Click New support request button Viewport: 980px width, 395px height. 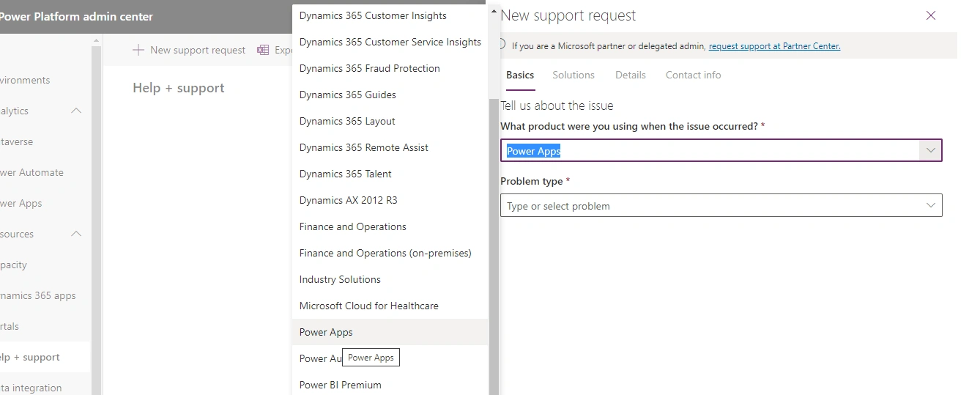point(189,50)
